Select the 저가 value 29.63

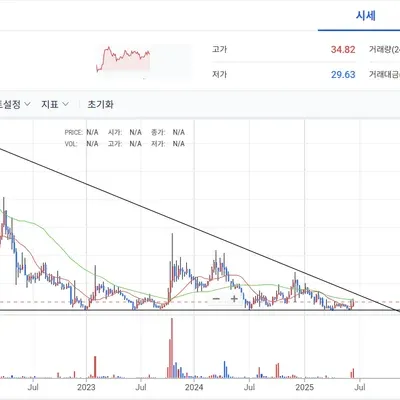(343, 74)
